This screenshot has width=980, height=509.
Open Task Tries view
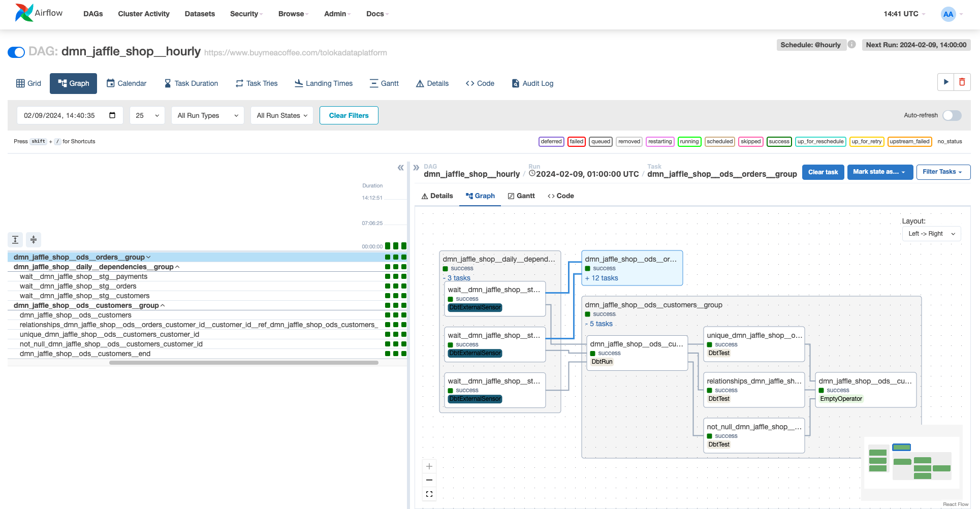coord(257,83)
